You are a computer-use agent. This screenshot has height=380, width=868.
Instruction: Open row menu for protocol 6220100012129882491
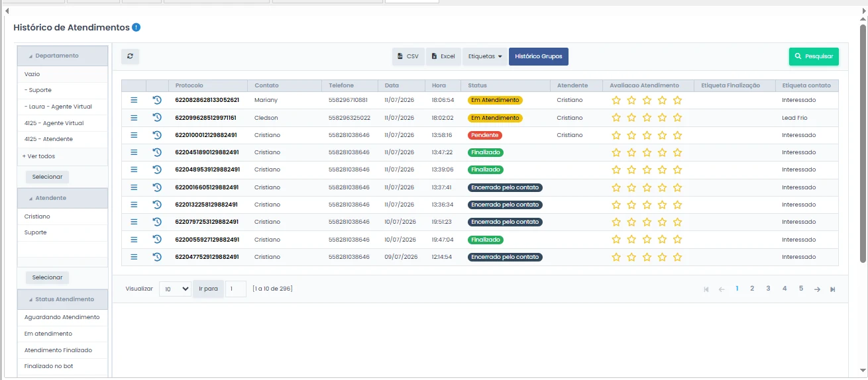click(x=134, y=135)
